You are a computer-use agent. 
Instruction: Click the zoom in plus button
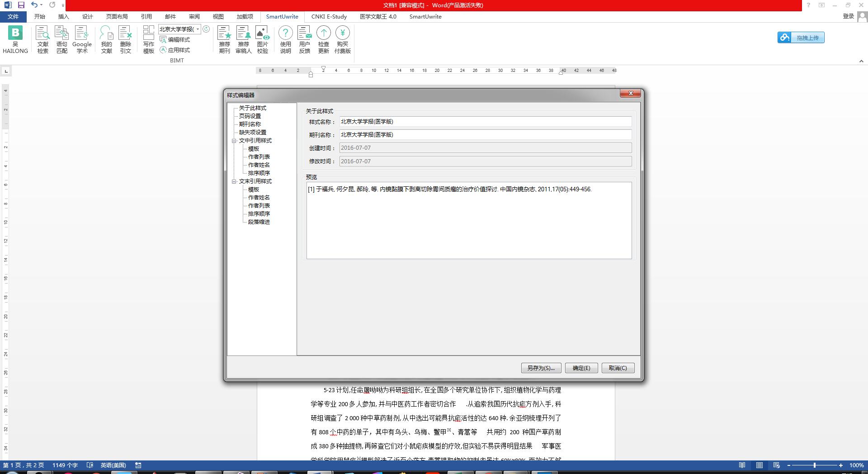pyautogui.click(x=841, y=465)
